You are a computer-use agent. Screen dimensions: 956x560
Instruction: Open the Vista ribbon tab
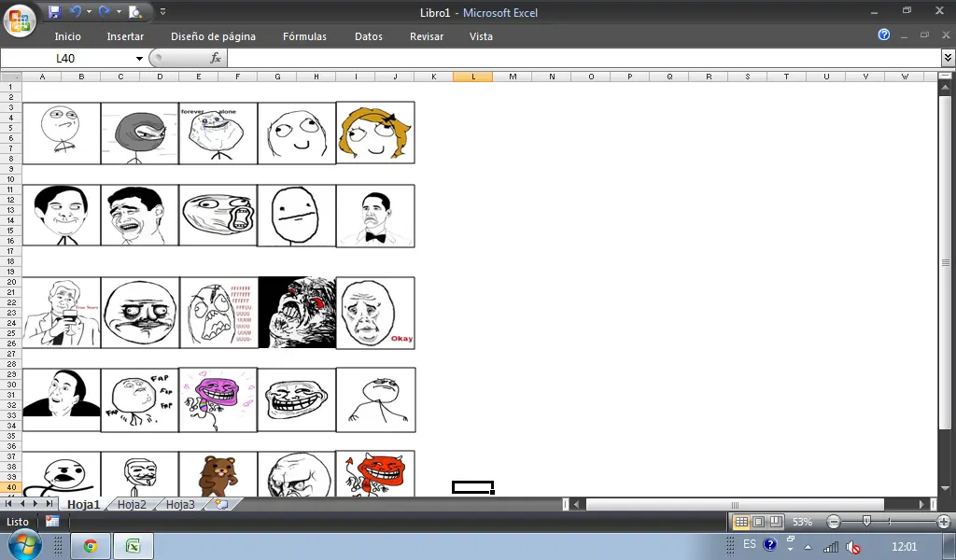pyautogui.click(x=481, y=36)
